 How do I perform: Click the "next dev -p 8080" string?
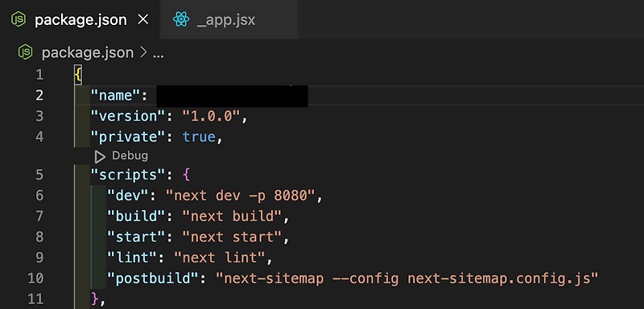tap(241, 196)
